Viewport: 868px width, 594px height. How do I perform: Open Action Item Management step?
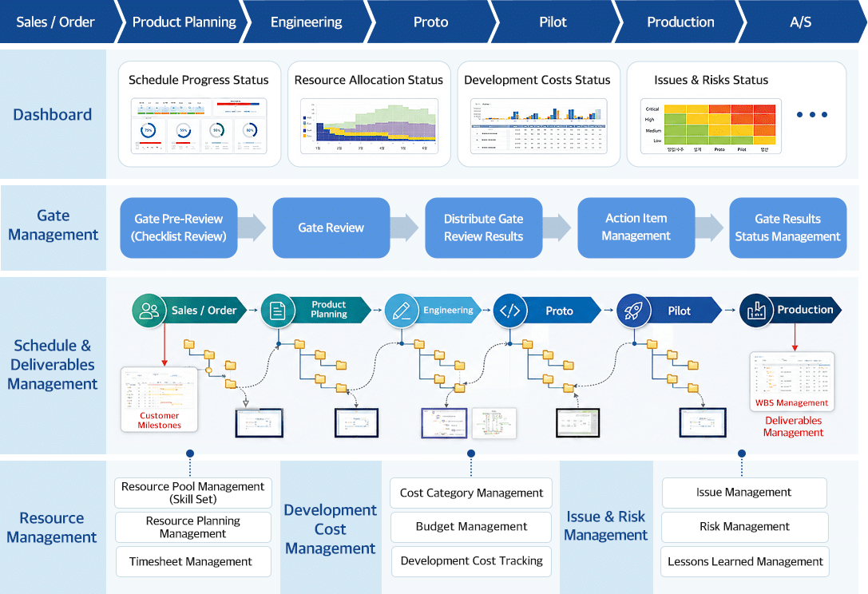pyautogui.click(x=636, y=228)
